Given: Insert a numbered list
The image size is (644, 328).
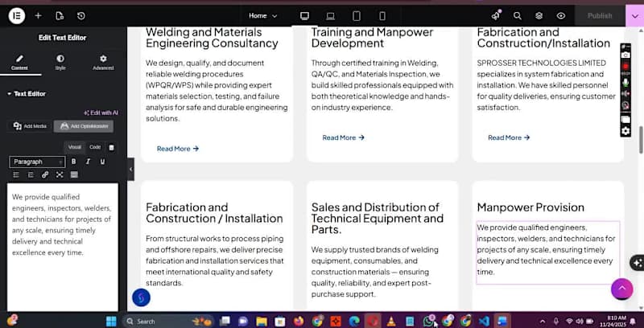Looking at the screenshot, I should [31, 175].
